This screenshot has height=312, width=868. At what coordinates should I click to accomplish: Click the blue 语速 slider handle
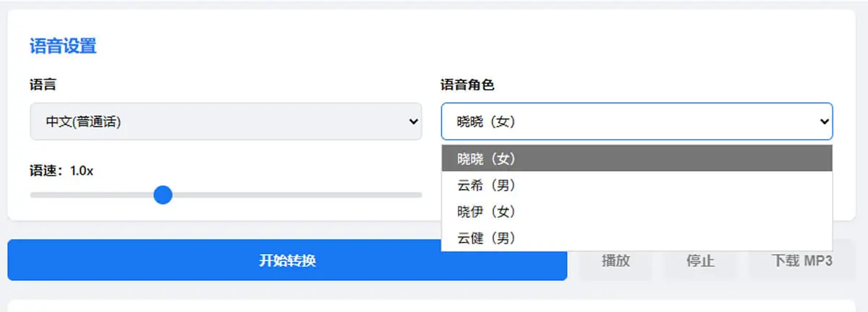click(x=163, y=195)
